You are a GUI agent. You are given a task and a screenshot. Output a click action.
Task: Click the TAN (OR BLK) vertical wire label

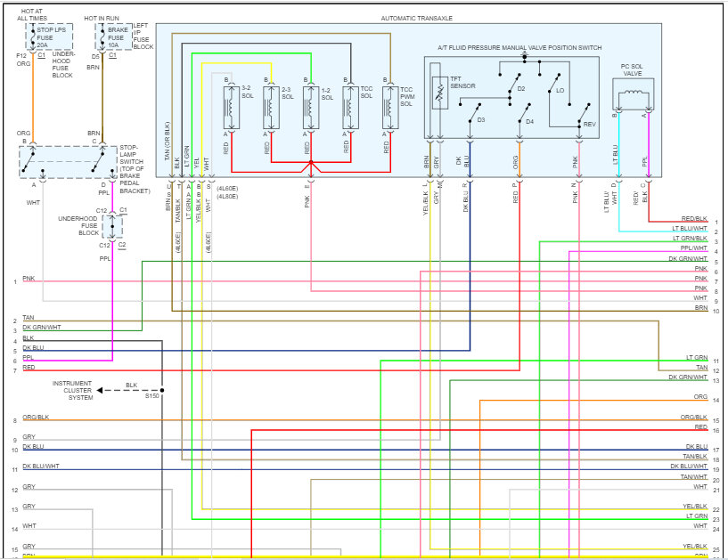tap(168, 141)
